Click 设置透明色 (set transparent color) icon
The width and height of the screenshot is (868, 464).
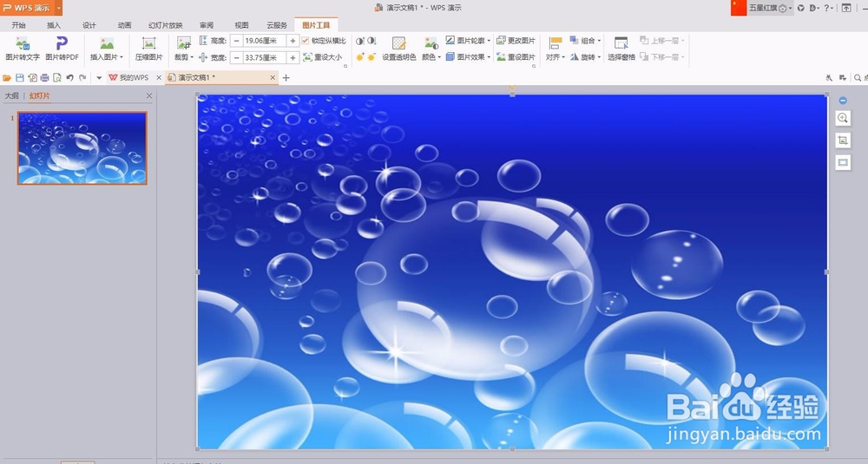398,43
